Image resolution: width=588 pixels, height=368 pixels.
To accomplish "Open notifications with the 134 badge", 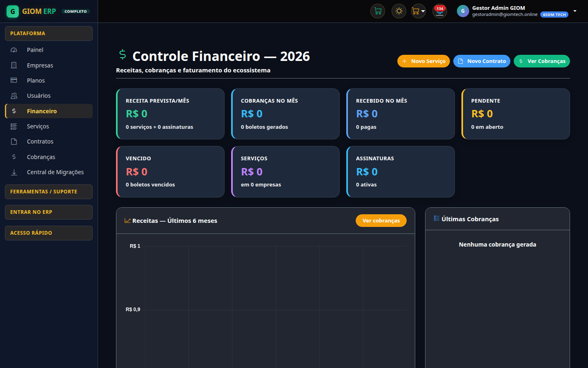I will (x=440, y=11).
